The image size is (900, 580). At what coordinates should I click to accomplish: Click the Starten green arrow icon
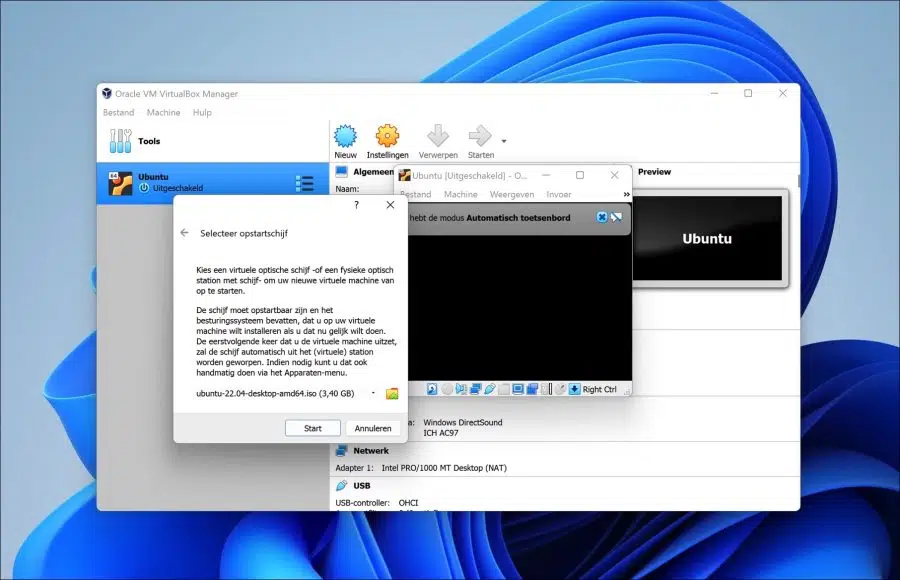click(480, 136)
